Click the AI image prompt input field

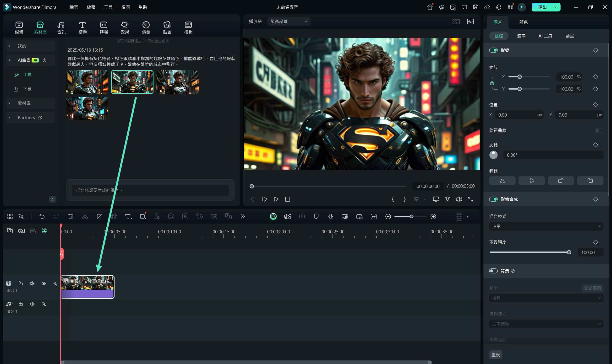point(150,190)
